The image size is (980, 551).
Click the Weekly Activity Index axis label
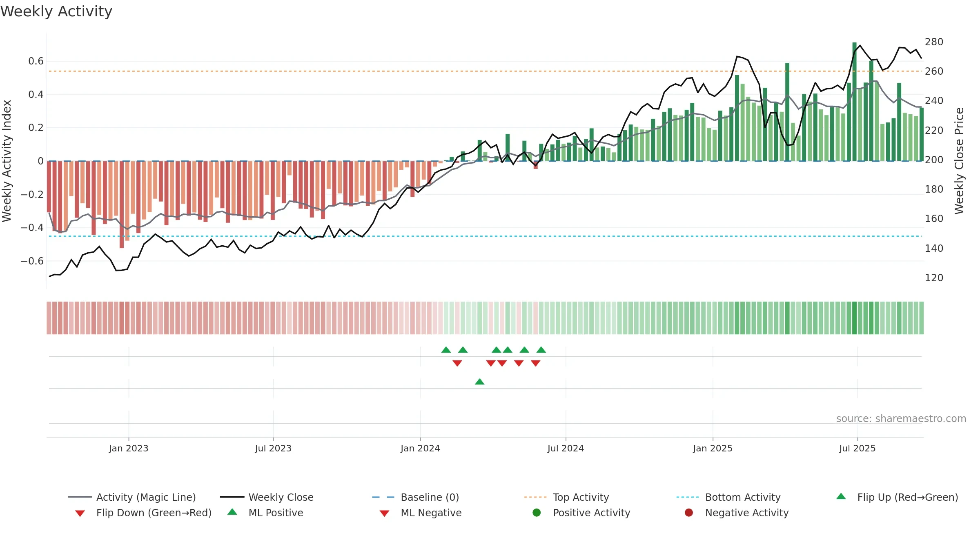(x=7, y=161)
